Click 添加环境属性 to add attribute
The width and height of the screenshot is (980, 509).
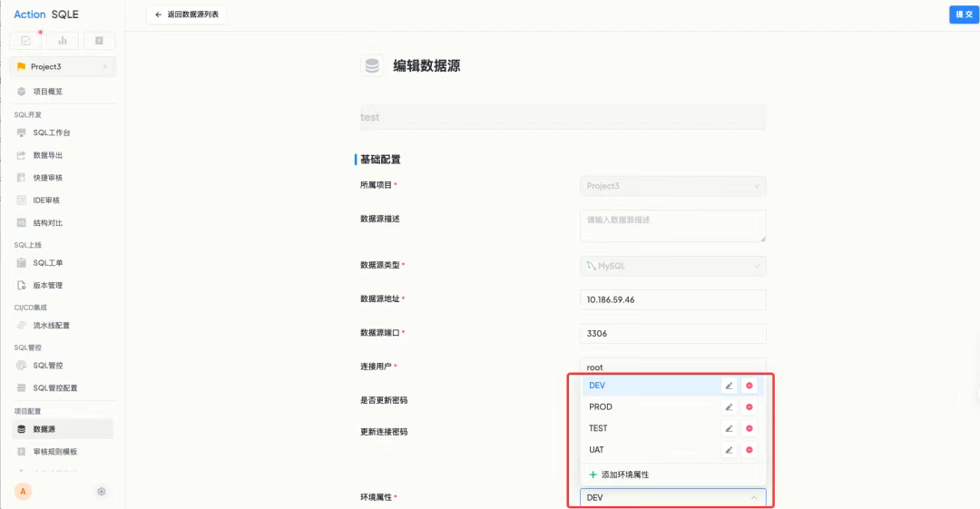620,475
